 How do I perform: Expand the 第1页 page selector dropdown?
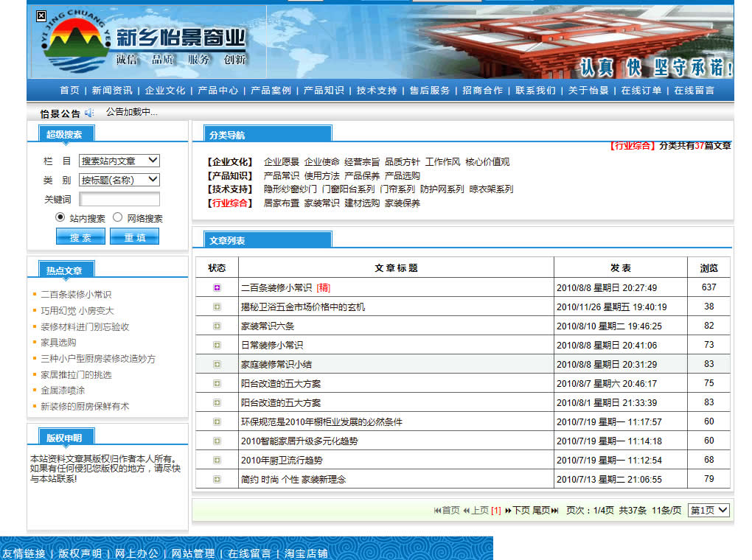(x=709, y=510)
